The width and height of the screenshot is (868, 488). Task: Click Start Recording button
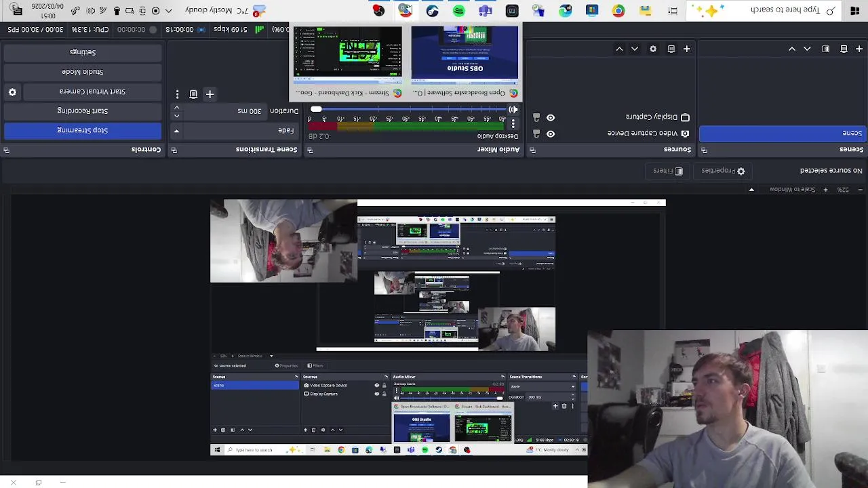click(83, 110)
